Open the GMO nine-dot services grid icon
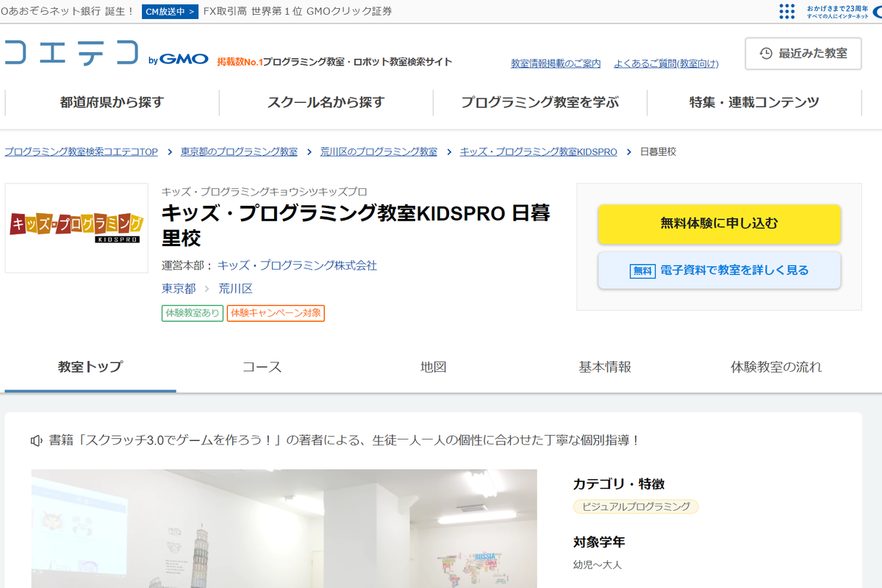 (786, 11)
